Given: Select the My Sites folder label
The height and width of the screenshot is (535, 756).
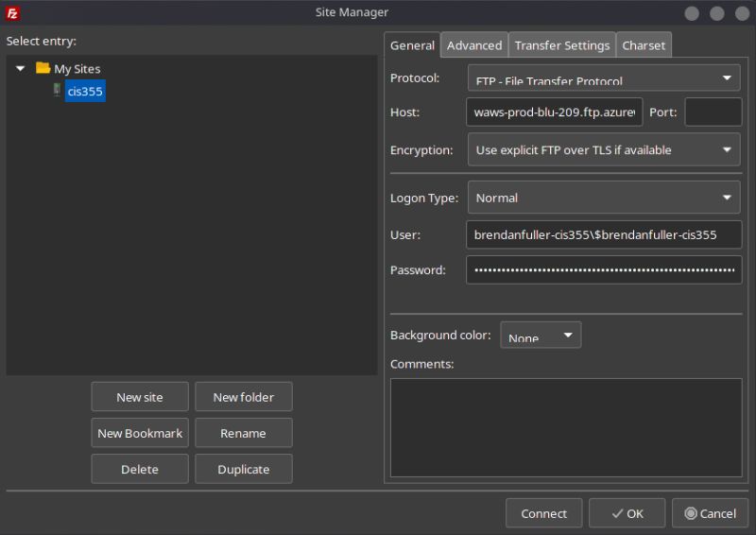Looking at the screenshot, I should coord(77,69).
